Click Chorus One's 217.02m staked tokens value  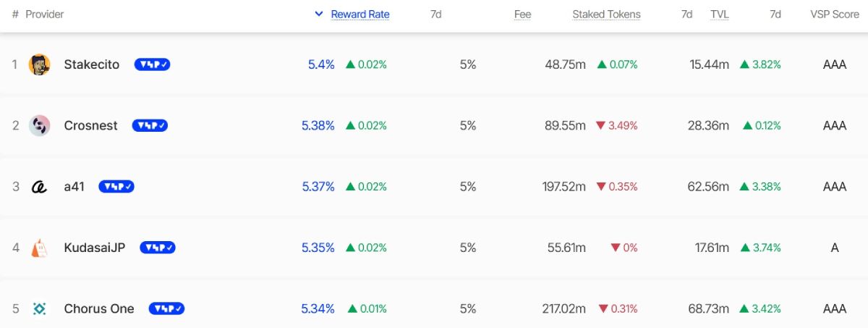coord(564,308)
